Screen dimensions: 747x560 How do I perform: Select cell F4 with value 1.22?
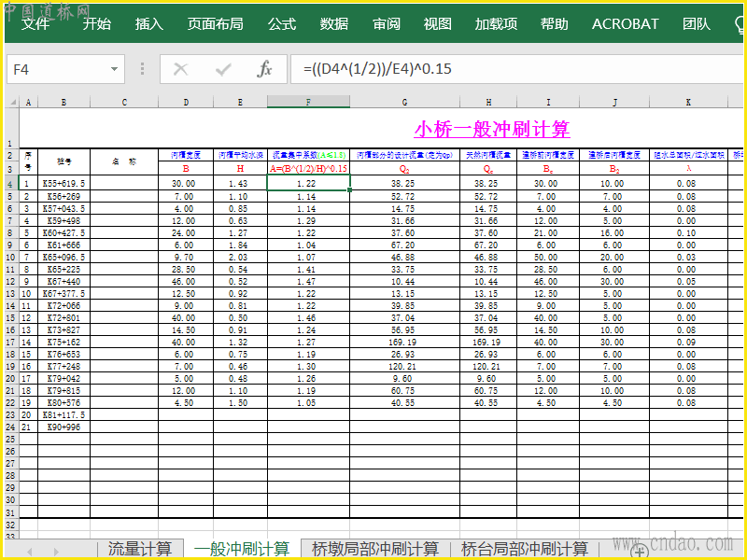308,183
